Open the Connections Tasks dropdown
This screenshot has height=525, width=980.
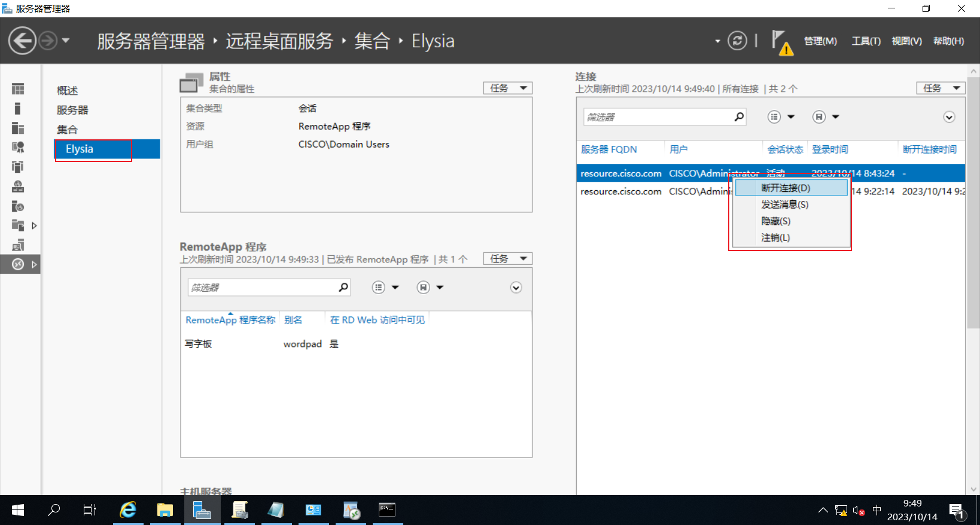point(941,88)
